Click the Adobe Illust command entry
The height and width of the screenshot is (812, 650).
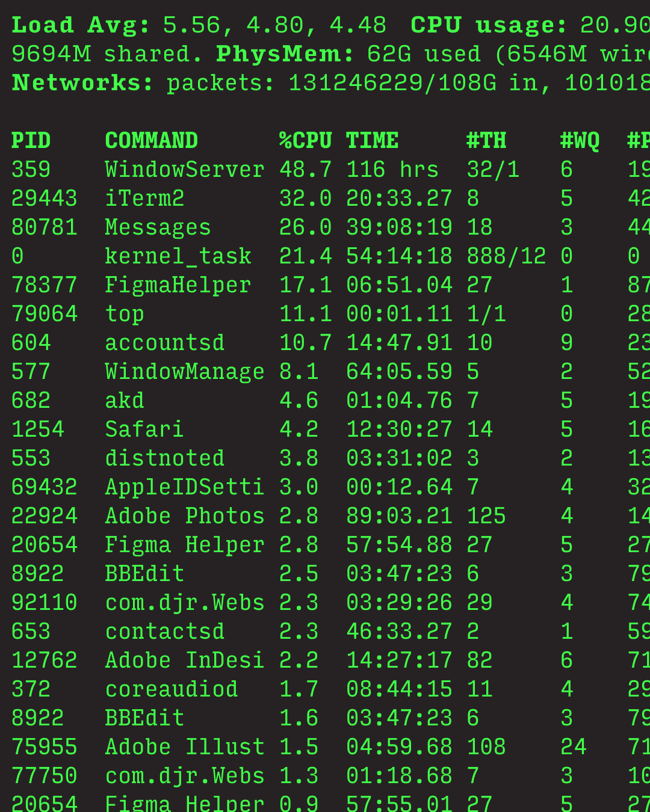click(184, 747)
